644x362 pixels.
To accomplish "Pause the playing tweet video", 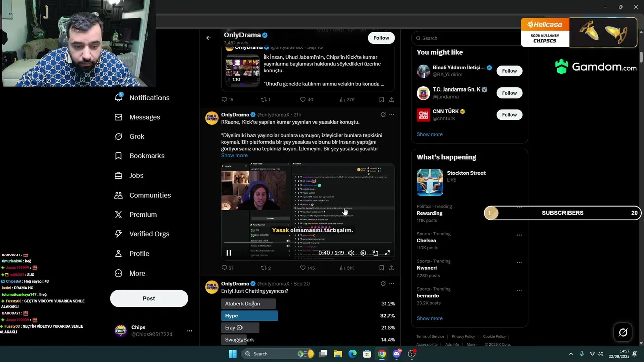I will (x=229, y=253).
